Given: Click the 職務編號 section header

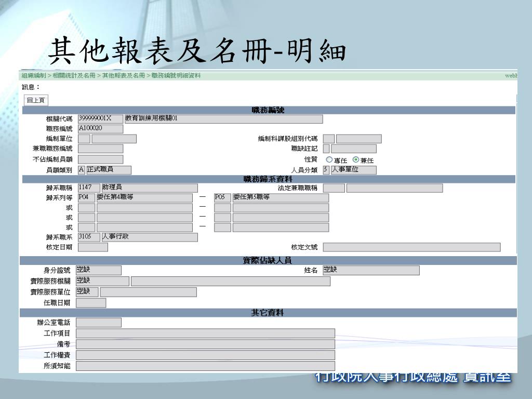Looking at the screenshot, I should (x=269, y=110).
